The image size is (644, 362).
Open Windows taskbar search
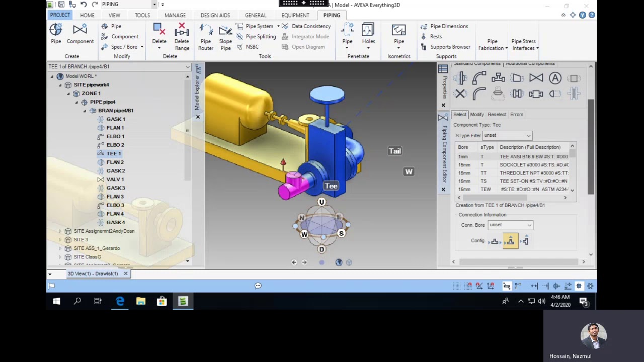click(x=77, y=301)
